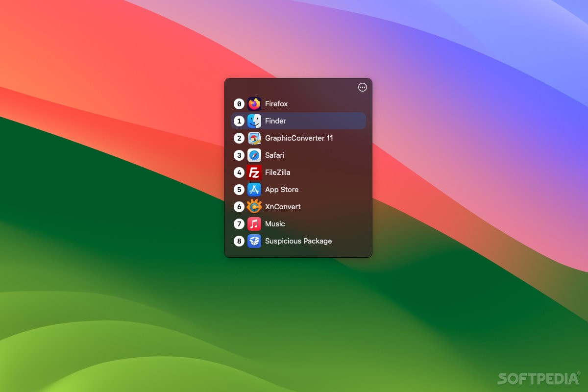Click the Firefox app icon
This screenshot has height=392, width=588.
point(253,103)
